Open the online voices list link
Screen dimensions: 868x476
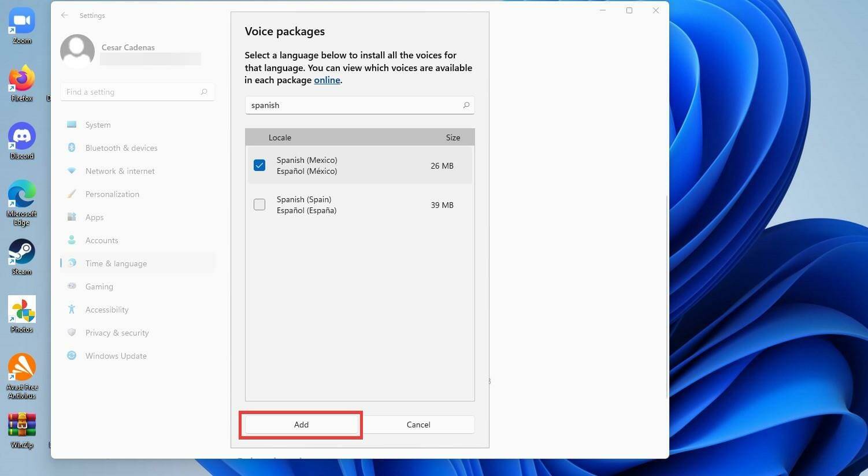[327, 80]
